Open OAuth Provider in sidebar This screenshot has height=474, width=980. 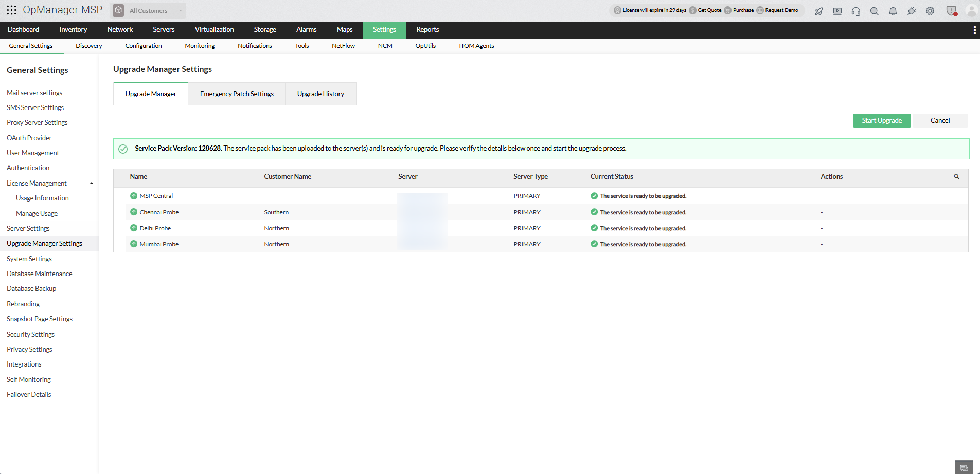(x=29, y=138)
